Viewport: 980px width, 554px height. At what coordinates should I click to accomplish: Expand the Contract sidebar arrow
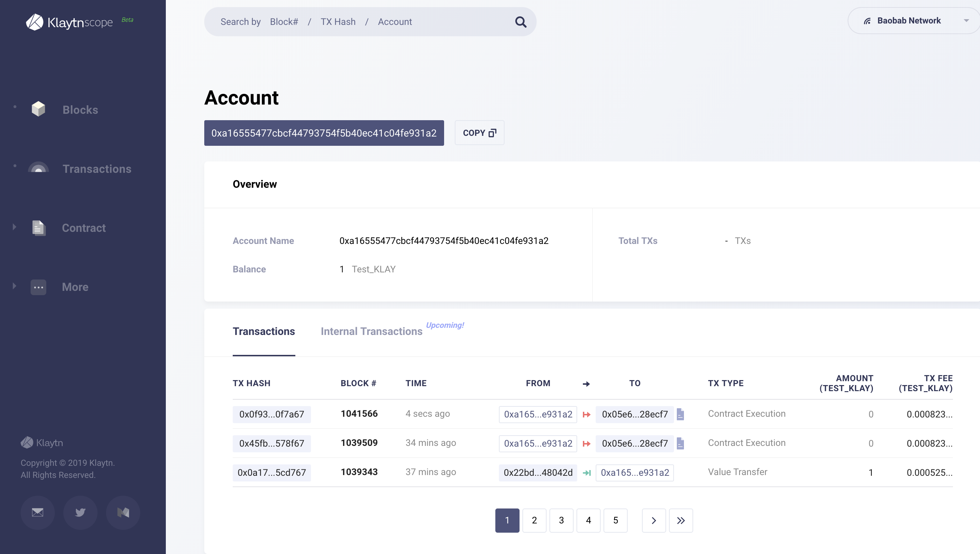[x=15, y=227]
